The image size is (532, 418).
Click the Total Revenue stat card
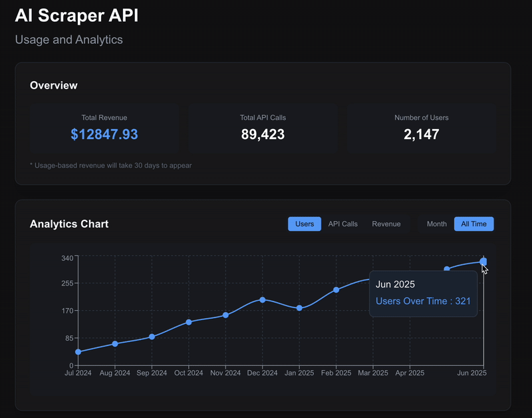(x=105, y=128)
